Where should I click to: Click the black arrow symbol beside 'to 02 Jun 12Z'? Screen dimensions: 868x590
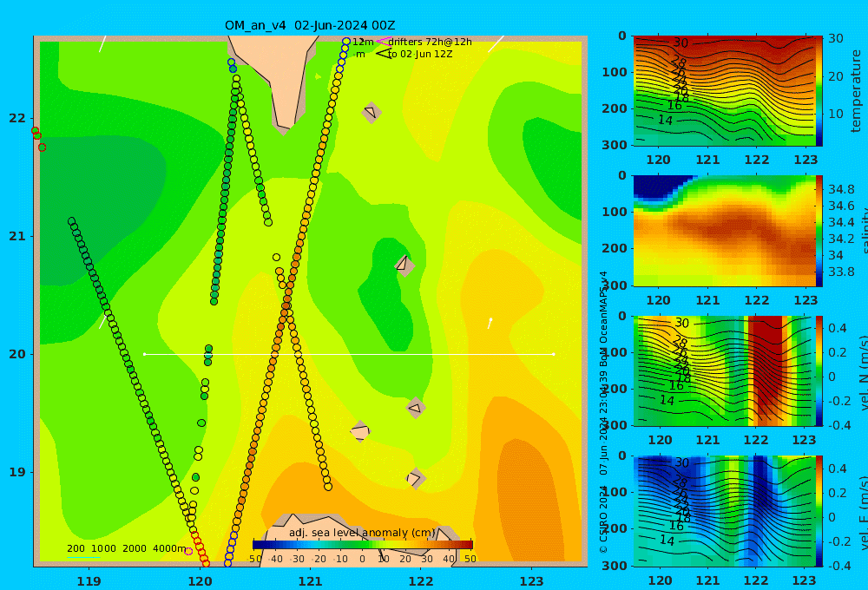coord(384,54)
